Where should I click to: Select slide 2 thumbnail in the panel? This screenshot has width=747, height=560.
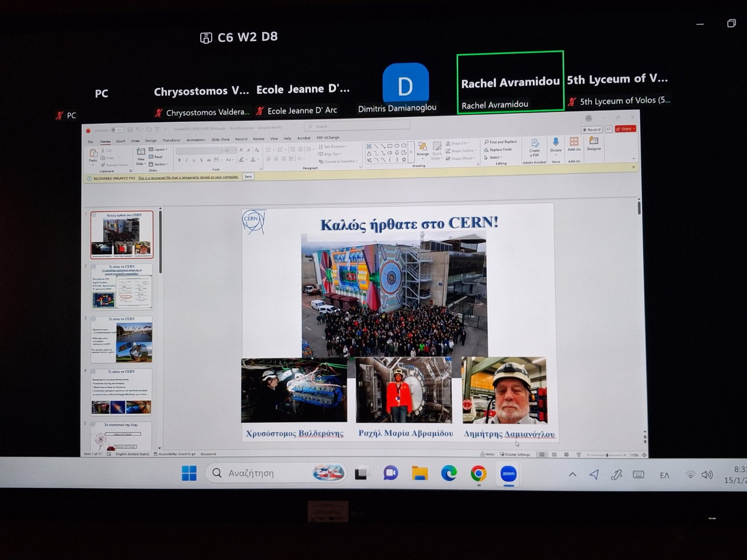[122, 287]
